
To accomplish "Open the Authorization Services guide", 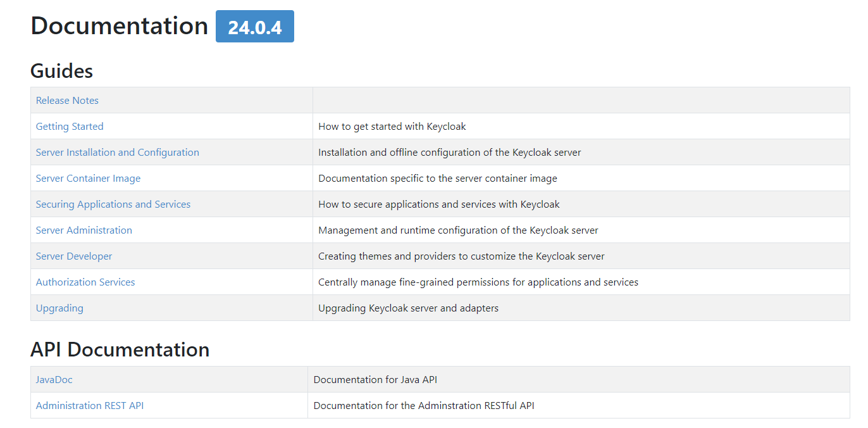I will pos(85,282).
